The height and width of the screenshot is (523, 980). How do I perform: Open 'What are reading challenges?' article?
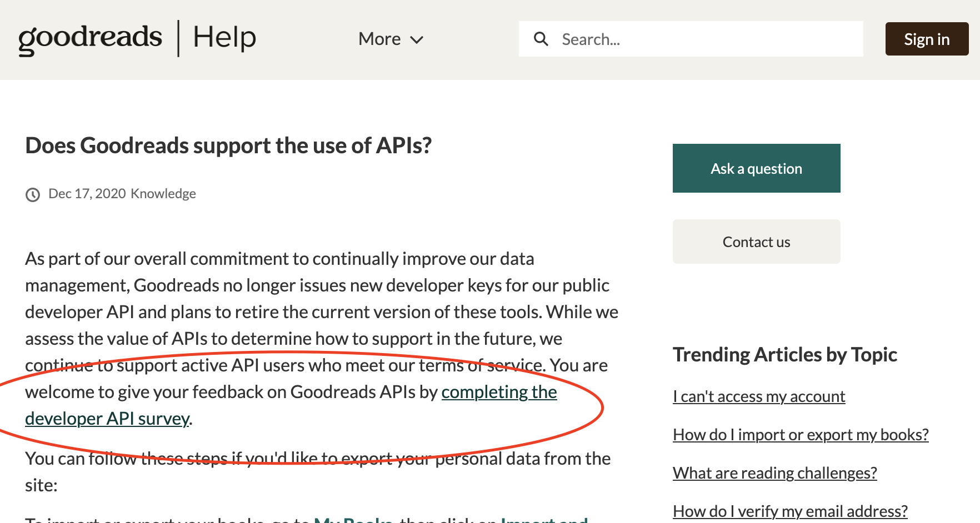[775, 473]
